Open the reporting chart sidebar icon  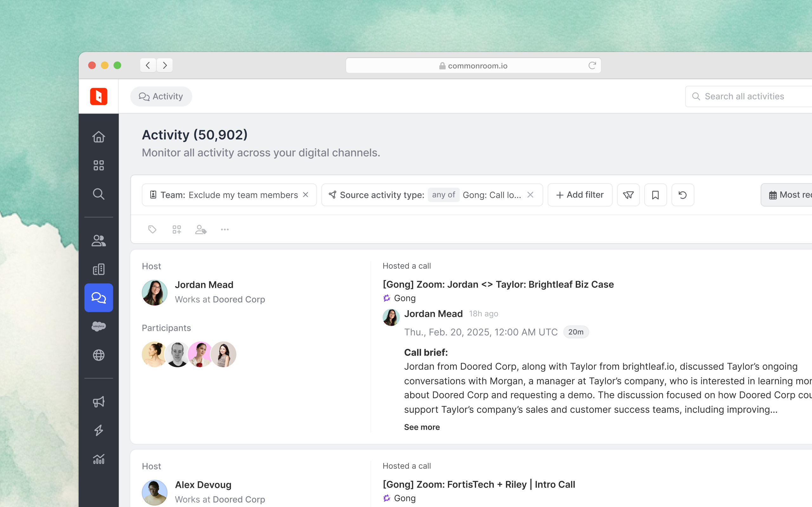[99, 459]
